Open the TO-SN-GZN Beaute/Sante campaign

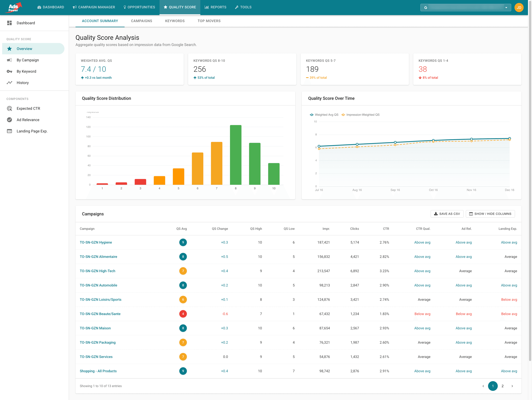click(x=100, y=314)
